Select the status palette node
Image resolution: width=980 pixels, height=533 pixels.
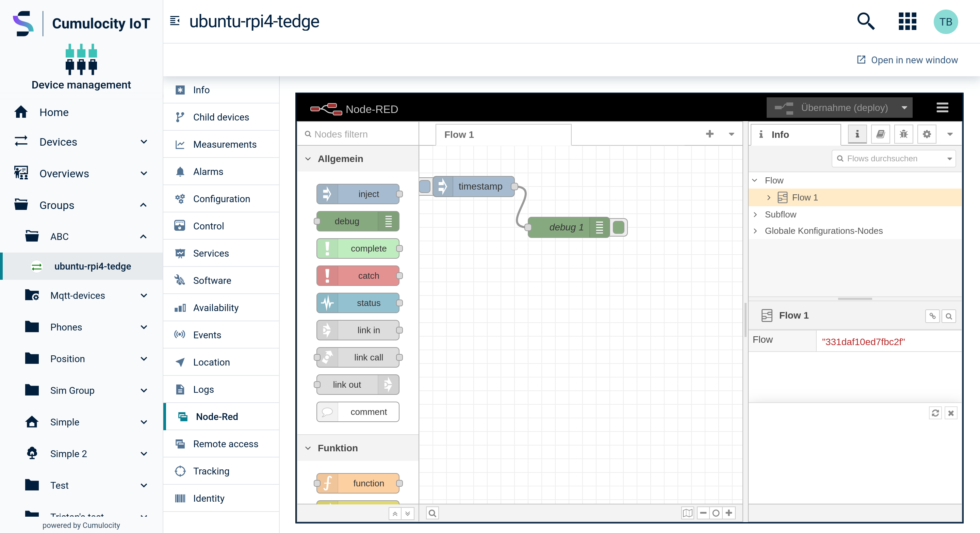tap(358, 303)
